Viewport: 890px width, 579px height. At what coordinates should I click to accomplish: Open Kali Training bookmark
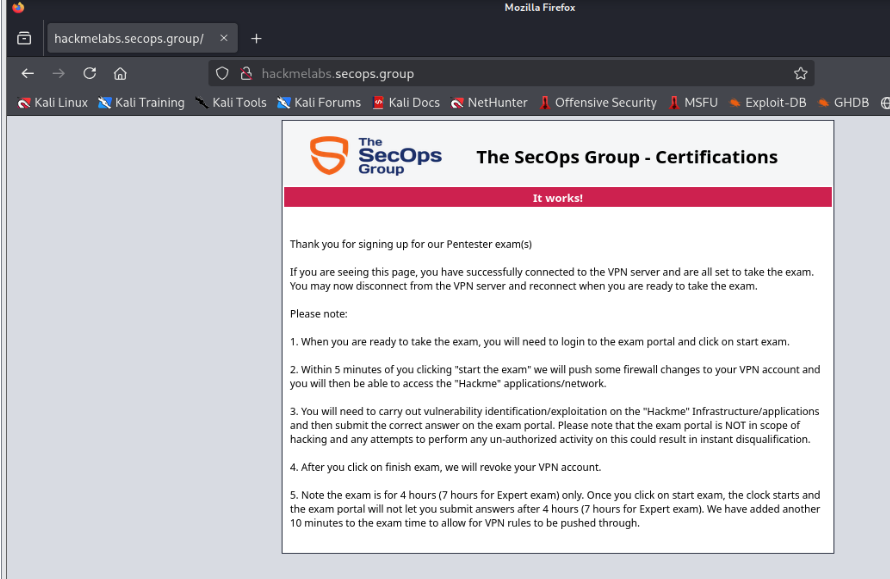(x=141, y=103)
